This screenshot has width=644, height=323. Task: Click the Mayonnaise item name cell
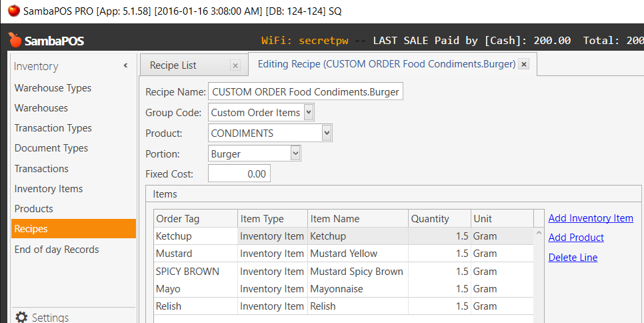tap(358, 289)
